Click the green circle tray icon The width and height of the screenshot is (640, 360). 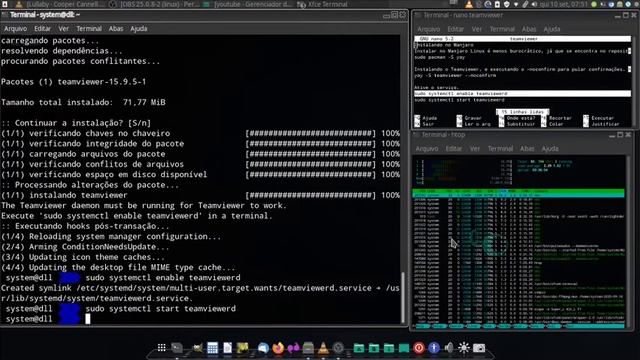coord(594,4)
